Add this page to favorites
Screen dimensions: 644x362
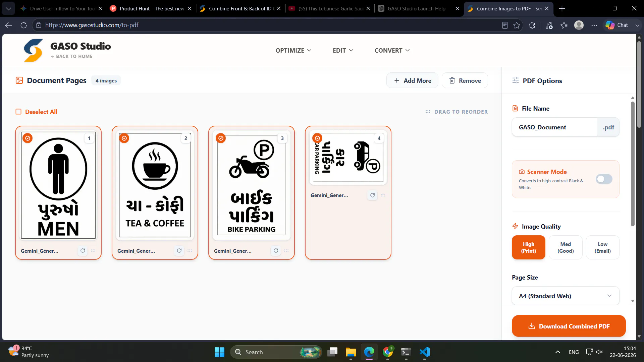coord(517,25)
